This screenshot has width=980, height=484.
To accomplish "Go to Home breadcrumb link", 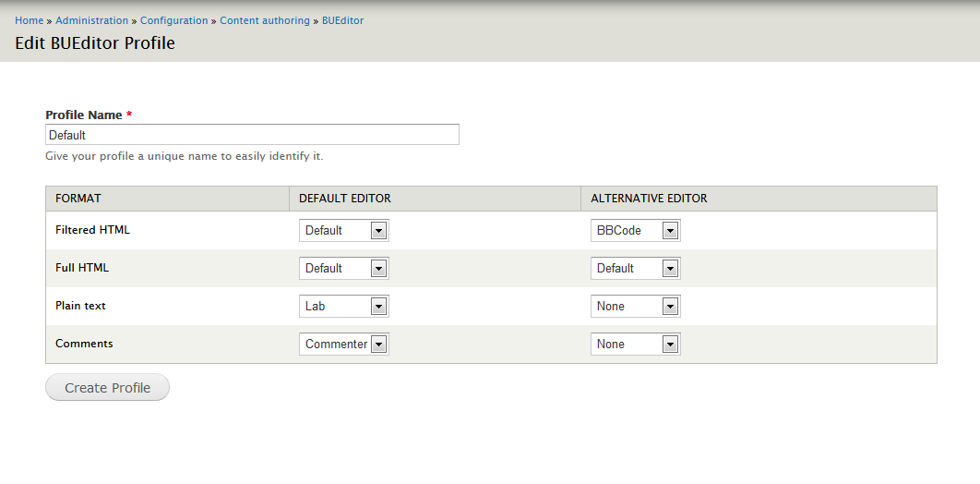I will [30, 20].
